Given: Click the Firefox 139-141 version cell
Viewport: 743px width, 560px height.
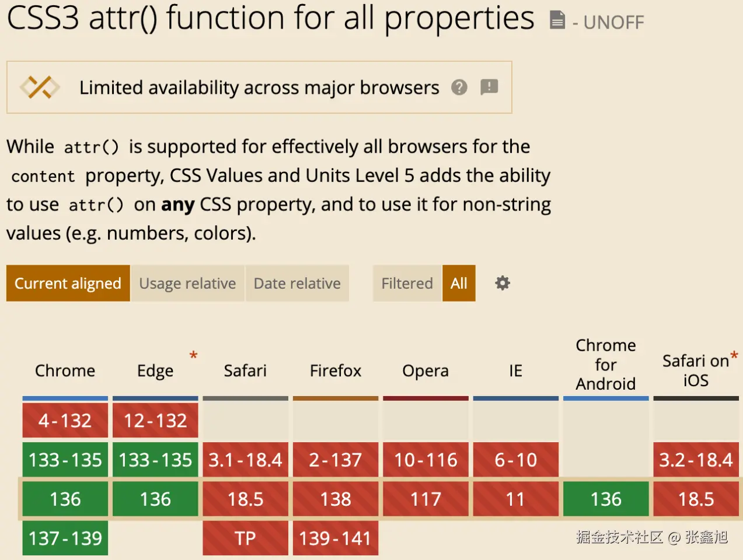Looking at the screenshot, I should pyautogui.click(x=336, y=538).
